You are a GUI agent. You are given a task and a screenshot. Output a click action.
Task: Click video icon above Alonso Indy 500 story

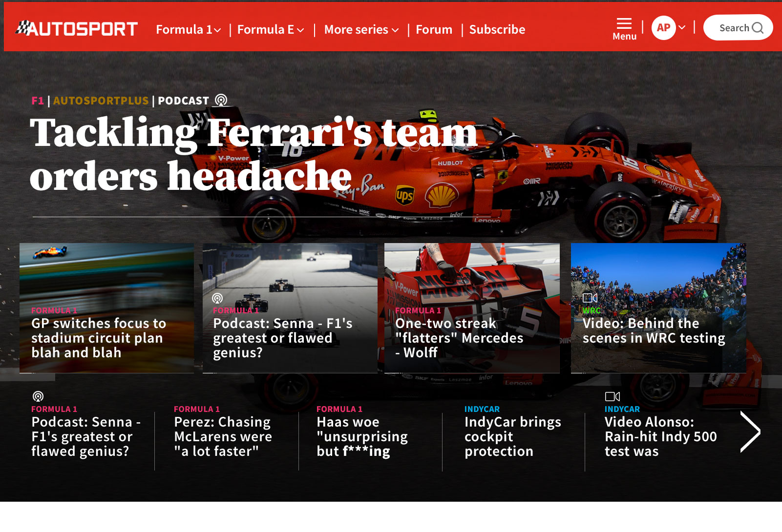pos(613,396)
